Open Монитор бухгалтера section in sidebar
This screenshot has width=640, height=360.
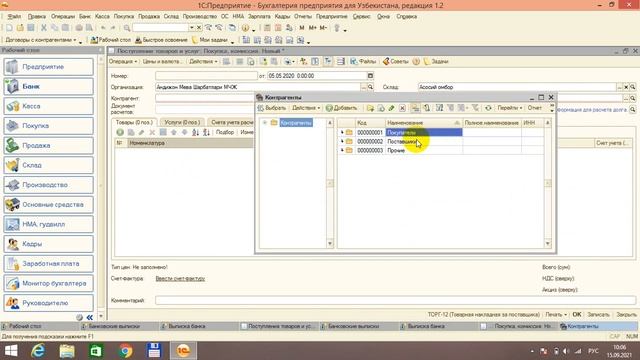click(x=49, y=283)
